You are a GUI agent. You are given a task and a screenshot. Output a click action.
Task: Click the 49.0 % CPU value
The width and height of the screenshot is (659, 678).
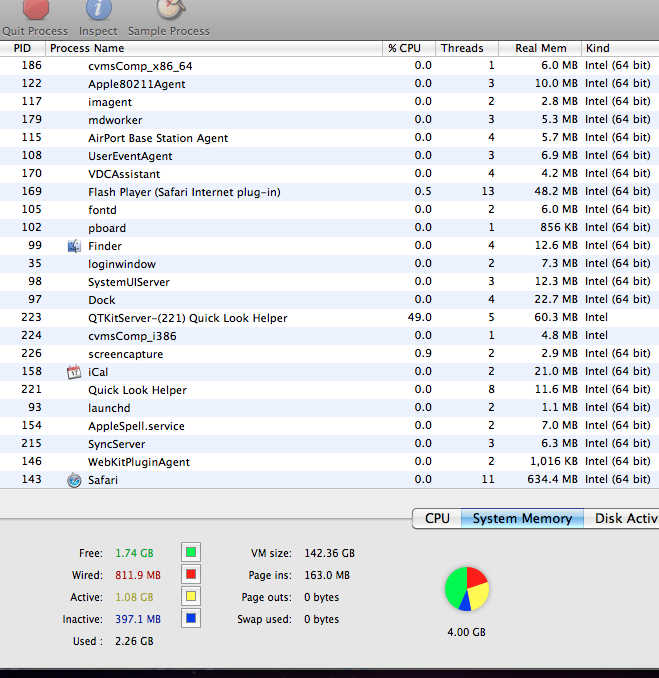(x=419, y=318)
